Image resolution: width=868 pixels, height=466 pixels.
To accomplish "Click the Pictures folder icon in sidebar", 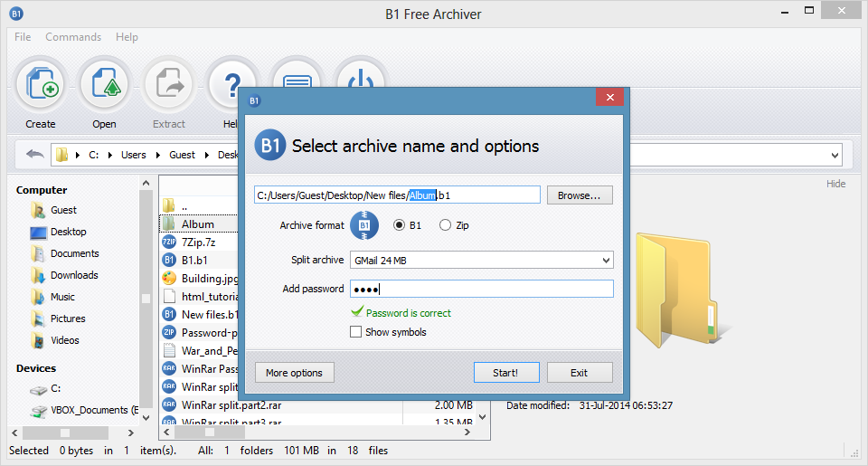I will [x=38, y=319].
